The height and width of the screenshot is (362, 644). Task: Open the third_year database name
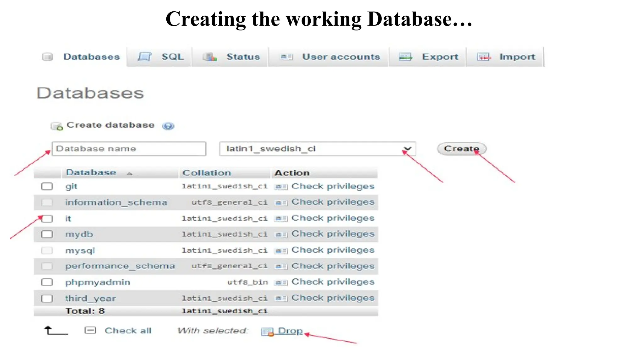click(91, 299)
